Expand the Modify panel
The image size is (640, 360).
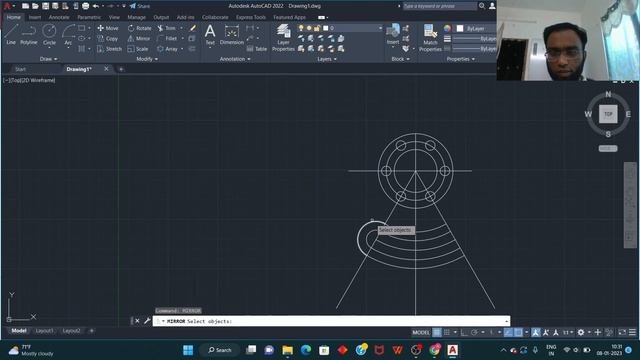[x=147, y=59]
